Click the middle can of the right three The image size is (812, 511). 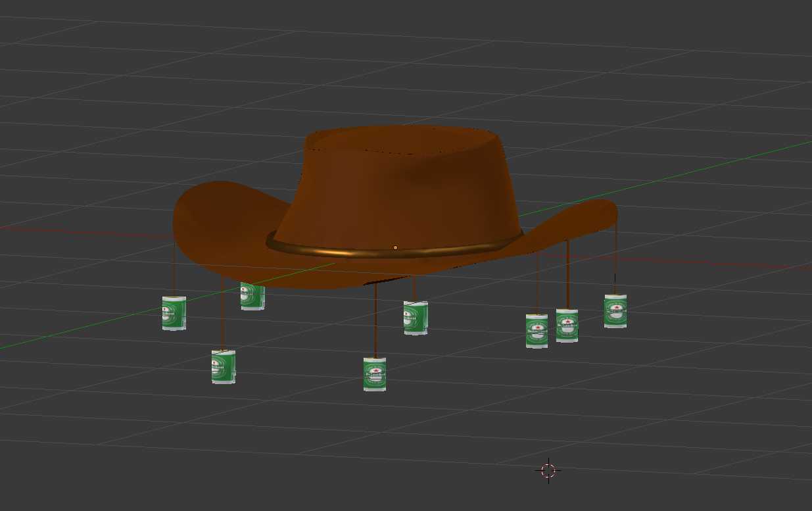(x=567, y=326)
